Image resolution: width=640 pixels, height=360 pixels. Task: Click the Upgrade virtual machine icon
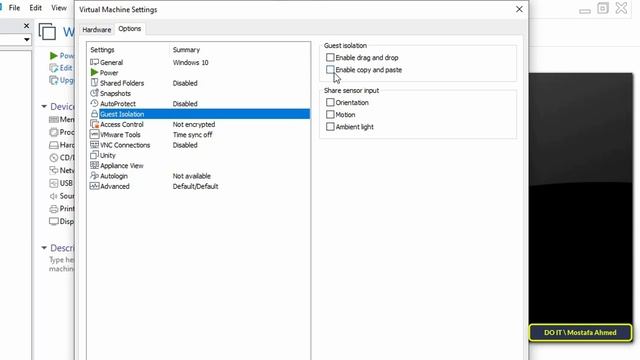[x=53, y=80]
